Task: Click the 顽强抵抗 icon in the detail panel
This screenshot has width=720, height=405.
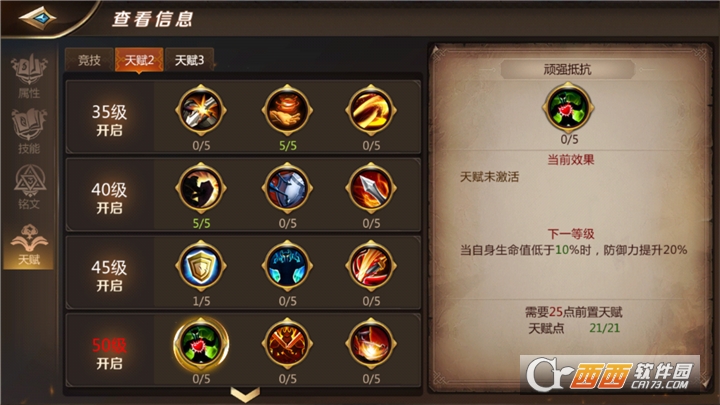Action: pyautogui.click(x=568, y=107)
